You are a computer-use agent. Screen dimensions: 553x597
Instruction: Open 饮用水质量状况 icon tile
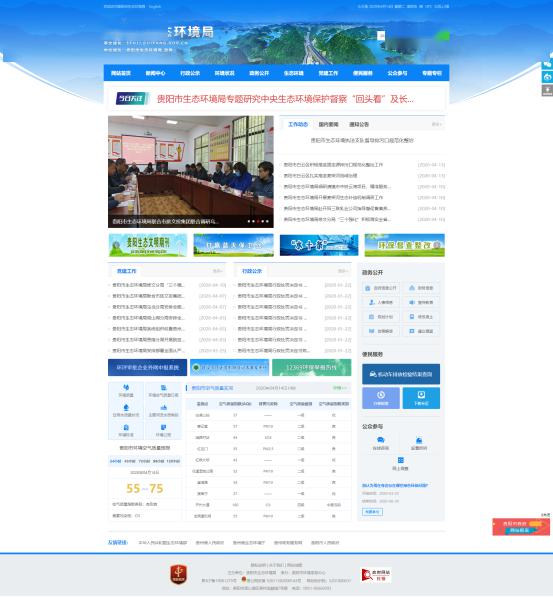coord(126,410)
